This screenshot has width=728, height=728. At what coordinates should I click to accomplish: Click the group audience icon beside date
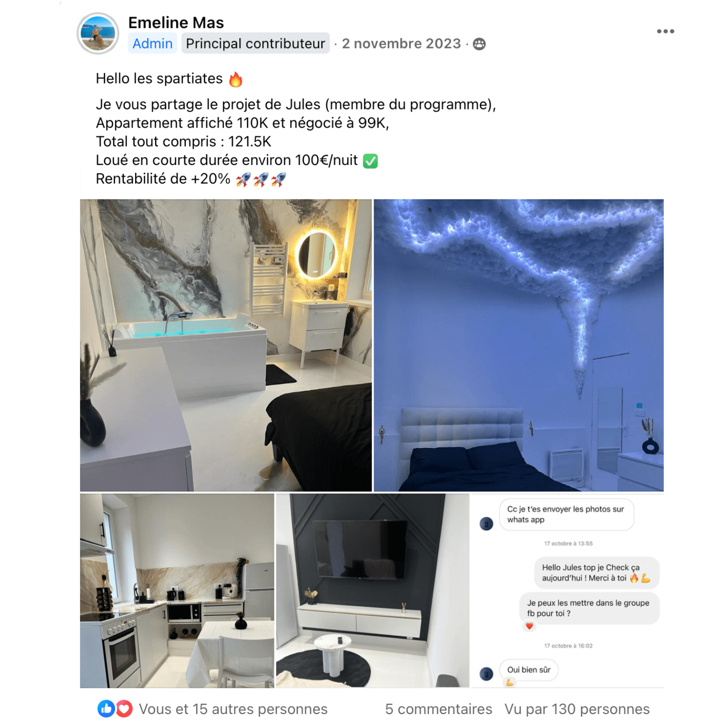pos(479,44)
